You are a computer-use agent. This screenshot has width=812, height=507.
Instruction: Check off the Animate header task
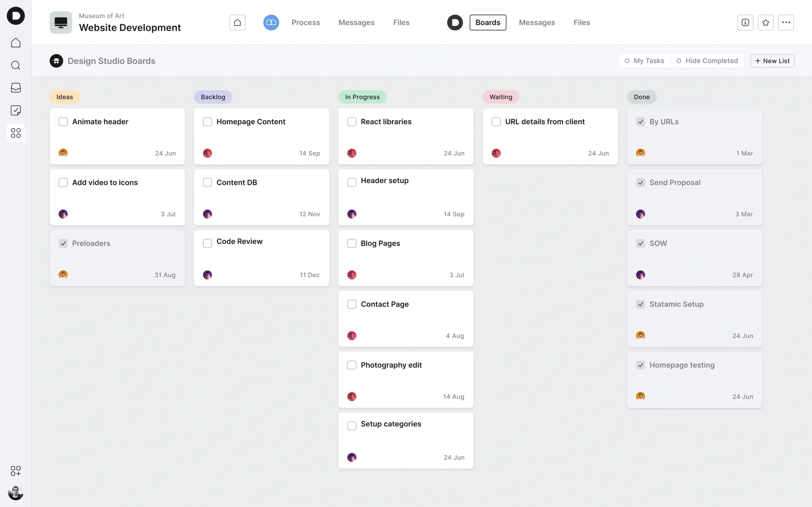pyautogui.click(x=63, y=122)
